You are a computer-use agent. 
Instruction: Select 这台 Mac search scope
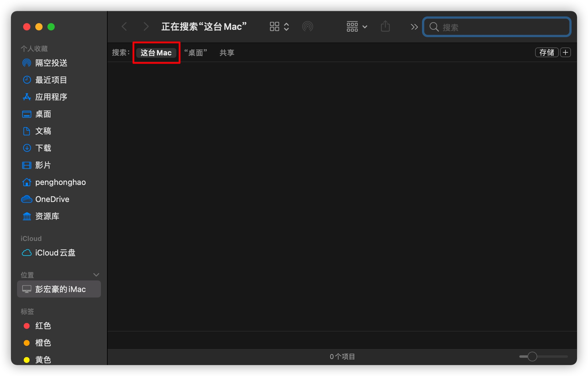(156, 53)
